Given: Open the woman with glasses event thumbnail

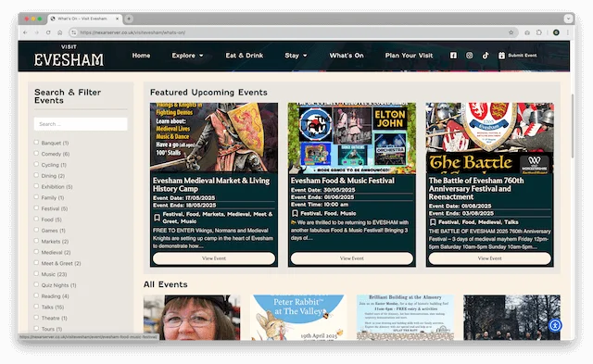Looking at the screenshot, I should point(192,318).
